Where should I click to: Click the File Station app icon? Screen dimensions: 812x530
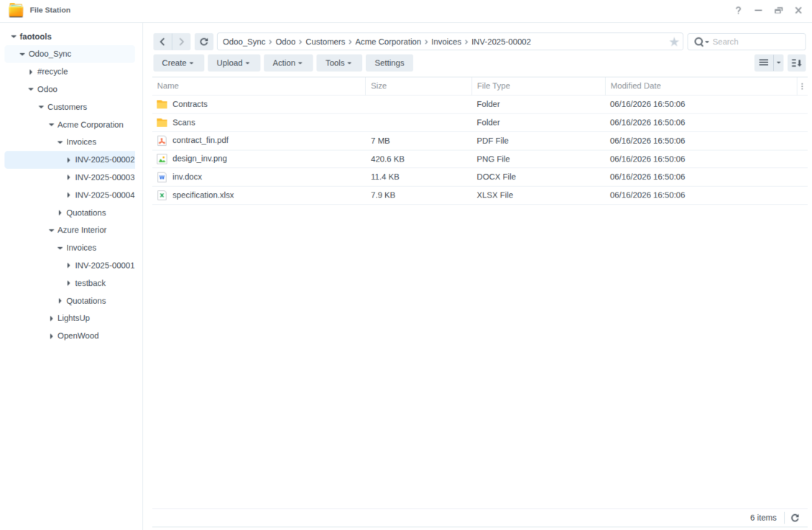[16, 10]
